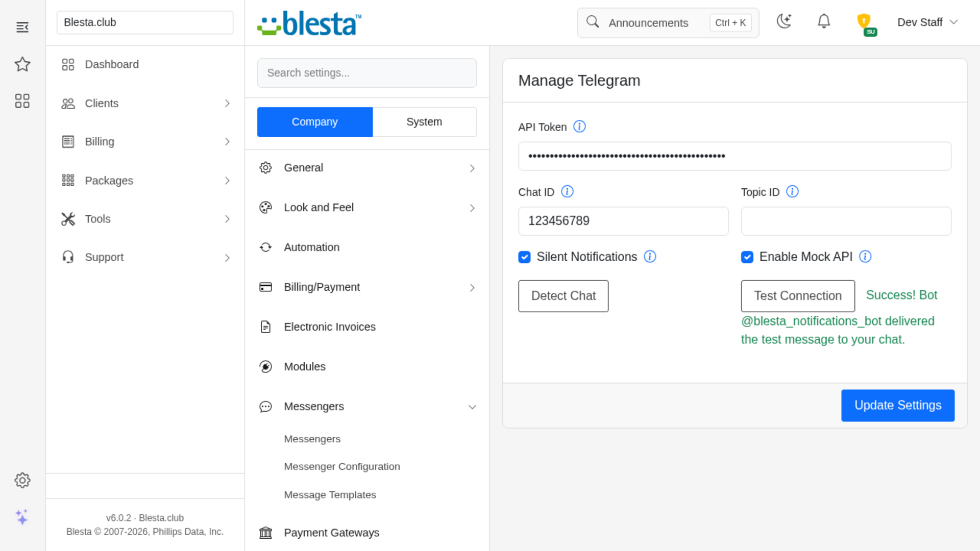Click the Blesta logo
This screenshot has width=980, height=551.
point(309,23)
